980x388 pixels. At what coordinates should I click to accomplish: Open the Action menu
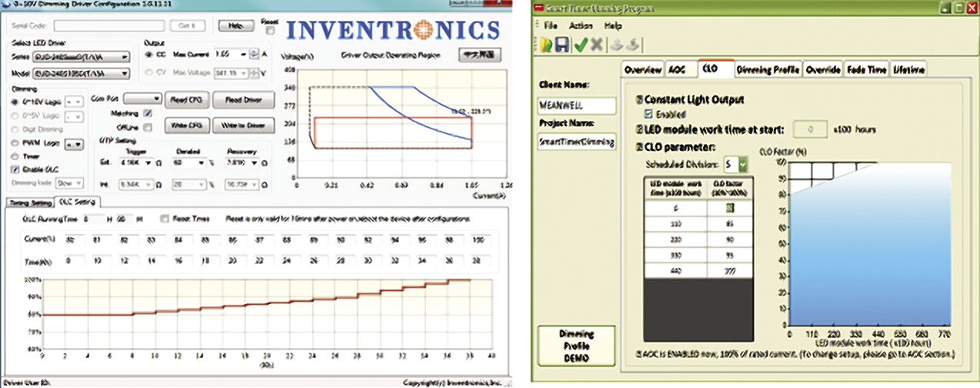581,25
